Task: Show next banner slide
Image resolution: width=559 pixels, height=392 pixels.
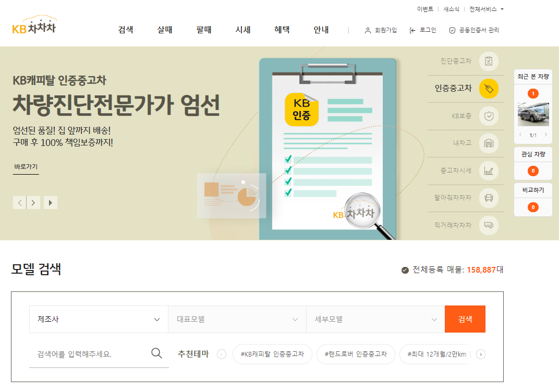Action: tap(33, 203)
